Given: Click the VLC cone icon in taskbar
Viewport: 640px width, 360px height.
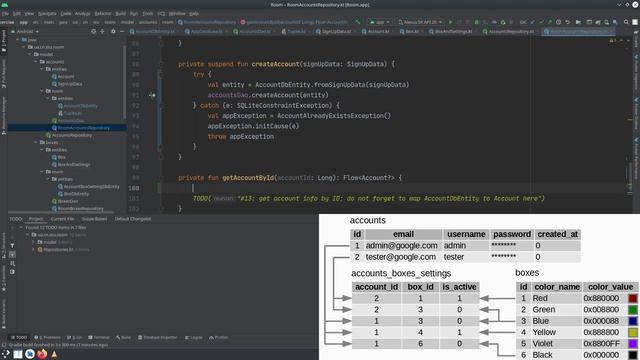Looking at the screenshot, I should tap(54, 354).
